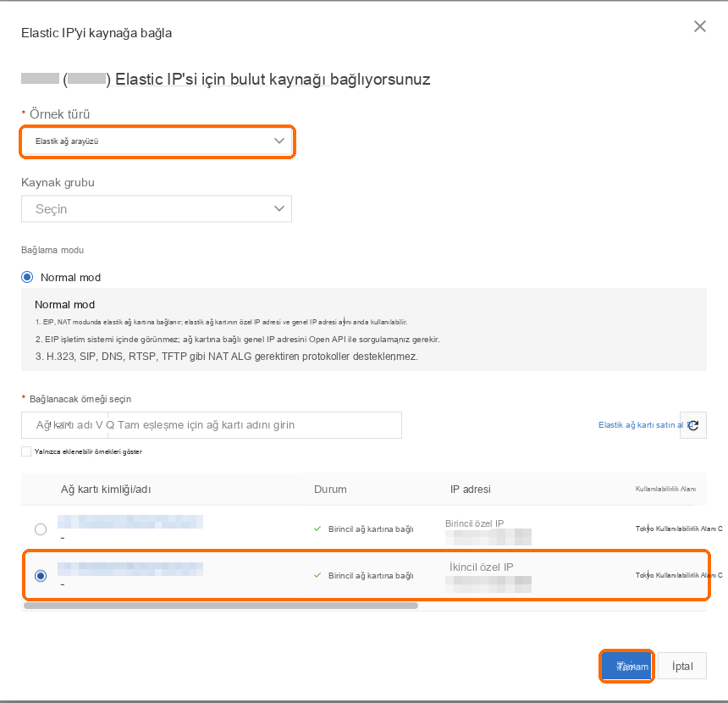Click the Tokyo zone text in first row
Screen dimensions: 728x703
(x=679, y=529)
